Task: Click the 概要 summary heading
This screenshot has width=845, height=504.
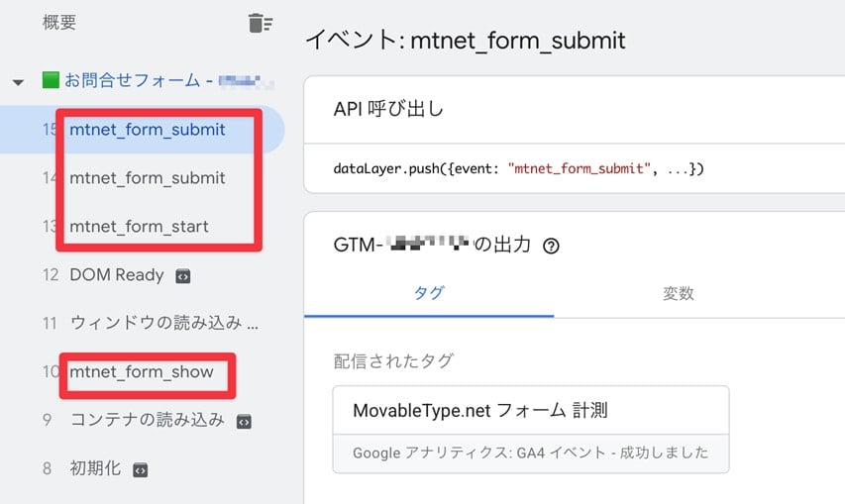Action: tap(59, 22)
